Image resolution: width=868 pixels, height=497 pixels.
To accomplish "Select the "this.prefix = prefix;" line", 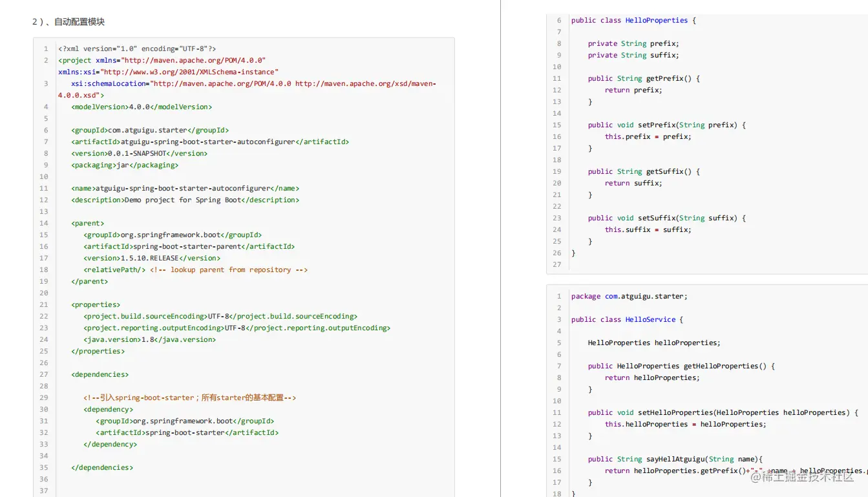I will 648,136.
